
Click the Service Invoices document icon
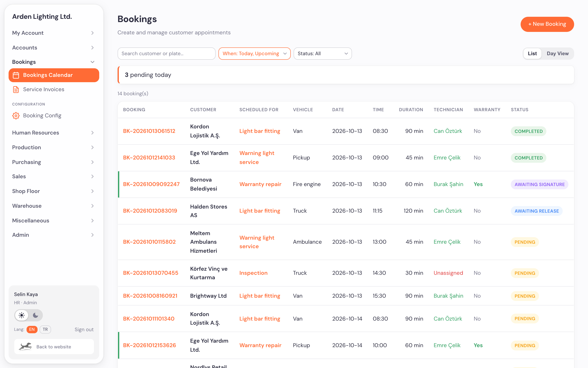[x=16, y=90]
